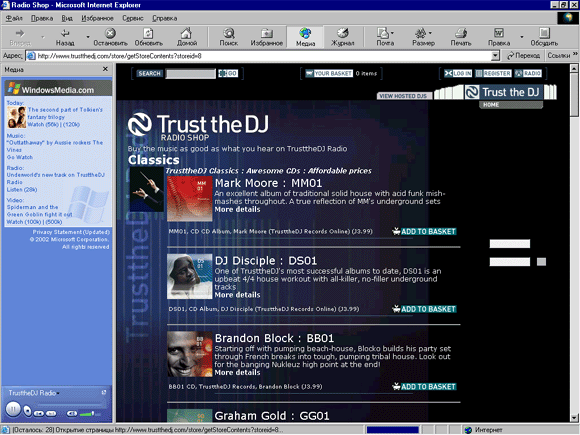Screen dimensions: 580x435
Task: Click the HOME tab under Trust the DJ
Action: tap(511, 105)
